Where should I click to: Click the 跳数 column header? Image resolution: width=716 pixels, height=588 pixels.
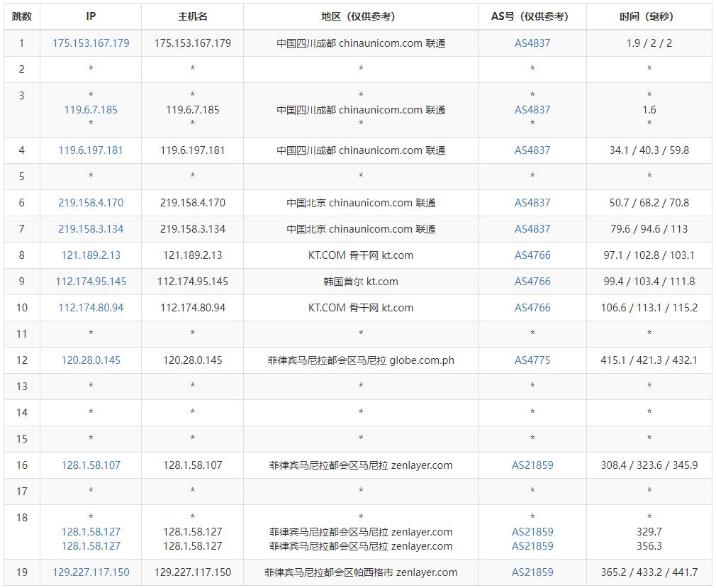click(x=21, y=16)
